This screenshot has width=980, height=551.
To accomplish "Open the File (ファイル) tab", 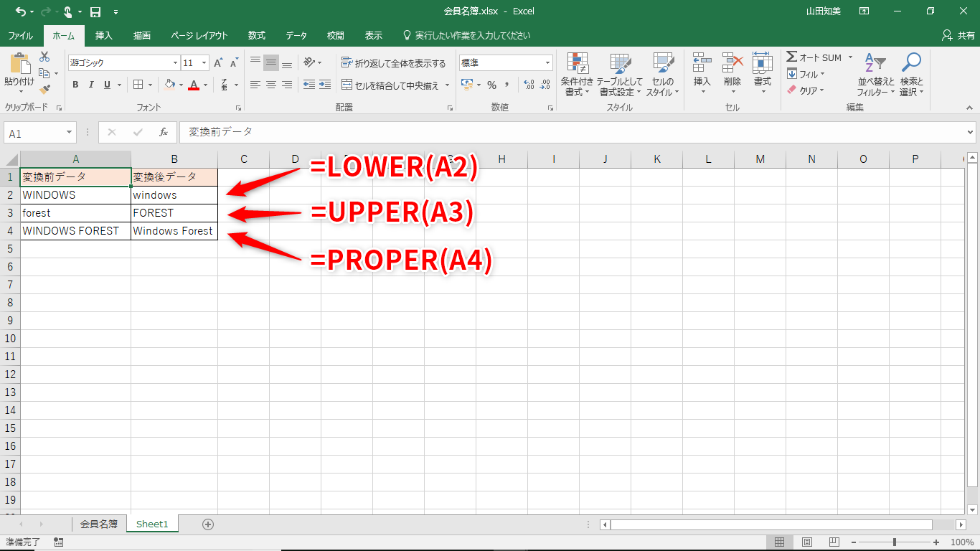I will tap(20, 35).
